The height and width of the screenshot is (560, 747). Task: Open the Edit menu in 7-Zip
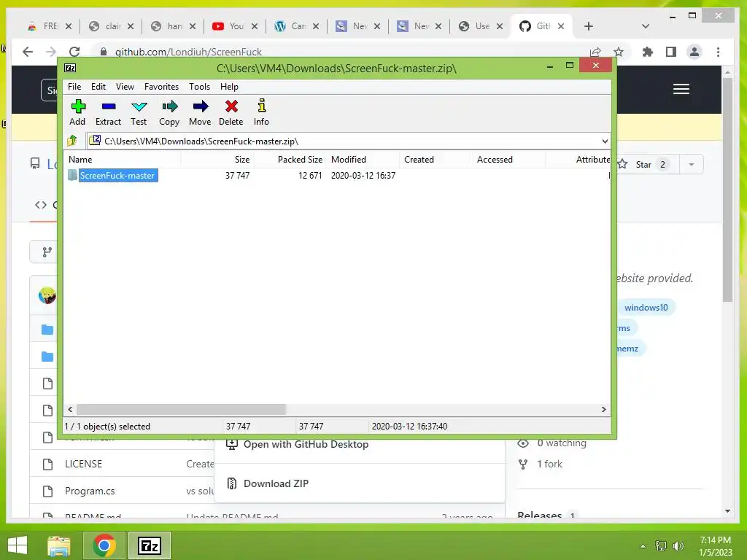click(x=98, y=87)
